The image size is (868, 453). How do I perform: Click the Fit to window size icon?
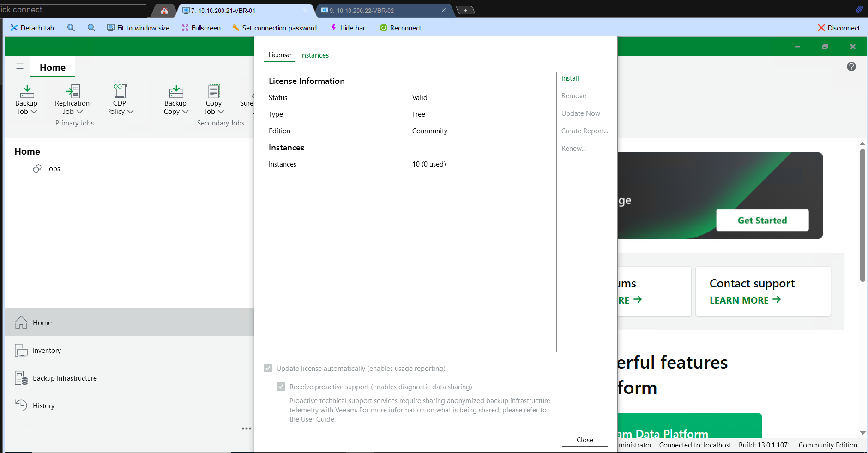click(111, 28)
